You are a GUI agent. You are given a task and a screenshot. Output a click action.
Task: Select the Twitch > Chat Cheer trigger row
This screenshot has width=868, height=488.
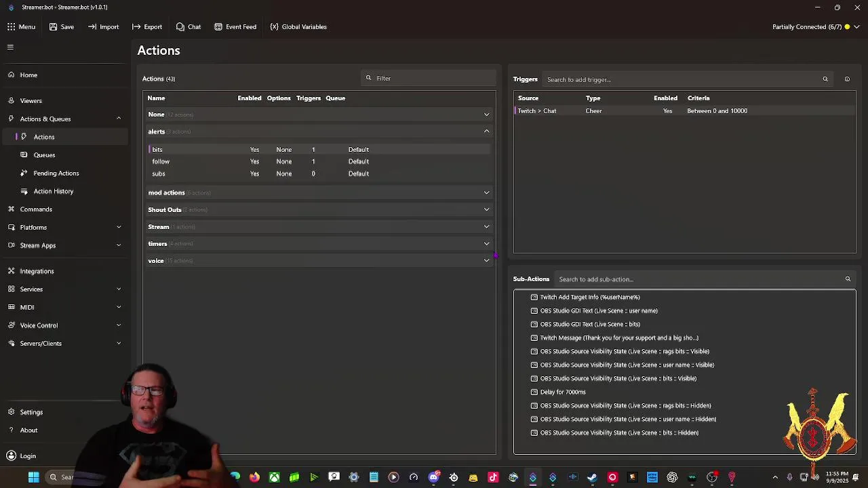(x=684, y=110)
